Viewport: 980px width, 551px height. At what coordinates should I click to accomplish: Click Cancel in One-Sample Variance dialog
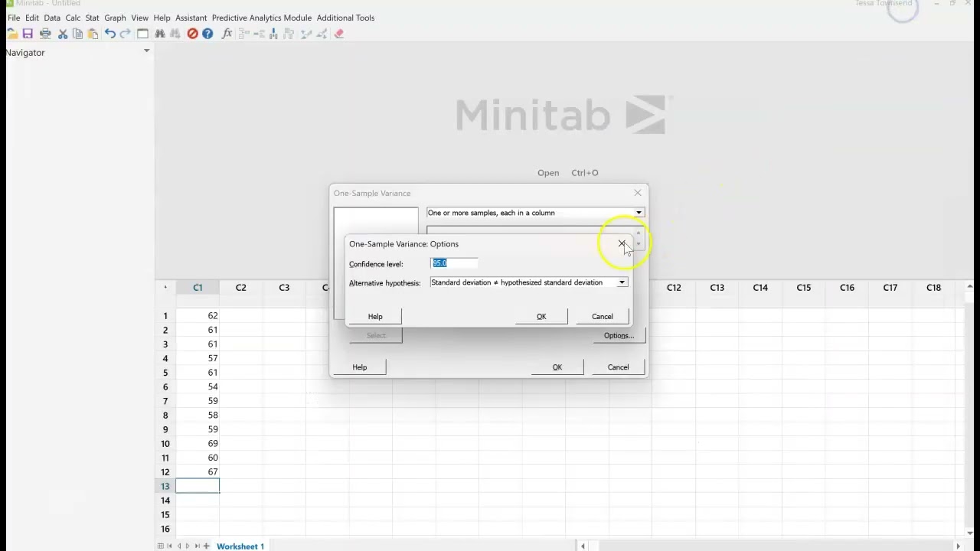coord(619,367)
